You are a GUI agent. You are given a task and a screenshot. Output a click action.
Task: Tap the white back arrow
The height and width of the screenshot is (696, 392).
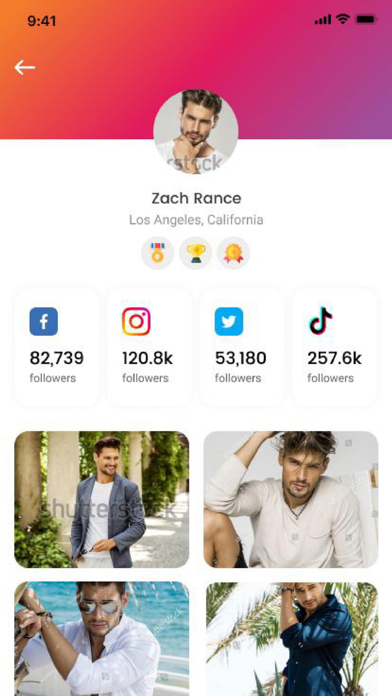(24, 67)
